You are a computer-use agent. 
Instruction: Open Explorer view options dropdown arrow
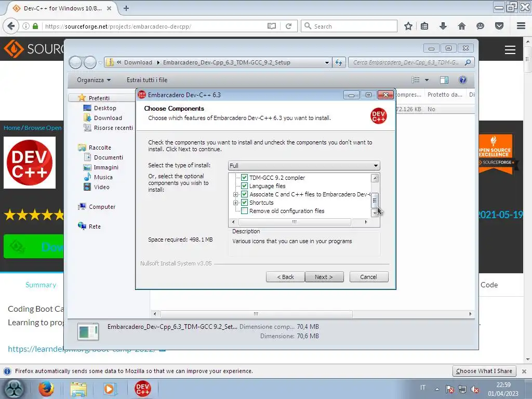427,80
